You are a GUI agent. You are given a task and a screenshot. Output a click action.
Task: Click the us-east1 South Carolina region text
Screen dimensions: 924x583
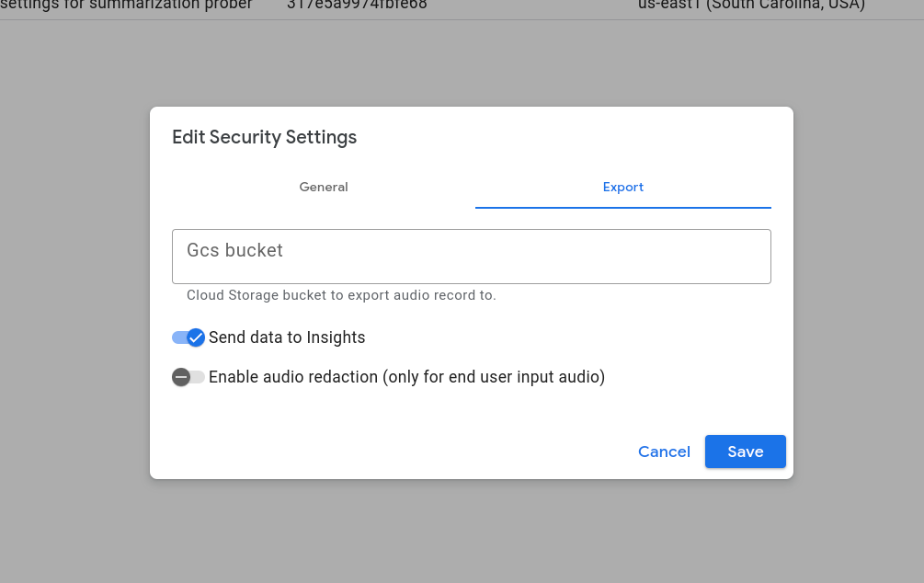(751, 6)
